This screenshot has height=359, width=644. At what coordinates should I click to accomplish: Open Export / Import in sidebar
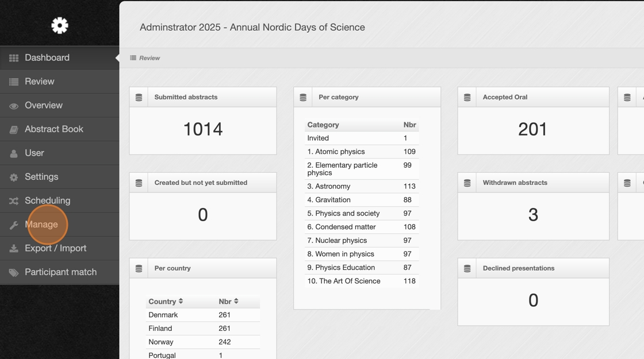click(x=60, y=248)
